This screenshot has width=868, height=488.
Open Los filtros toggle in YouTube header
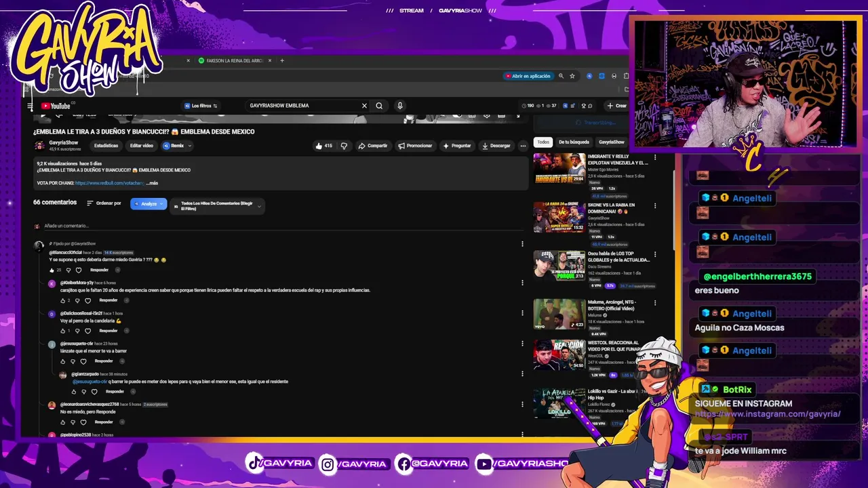tap(201, 106)
